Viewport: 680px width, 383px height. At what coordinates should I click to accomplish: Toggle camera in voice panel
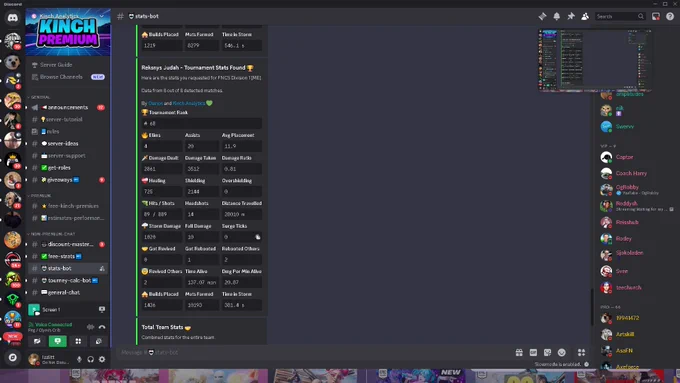(x=37, y=341)
